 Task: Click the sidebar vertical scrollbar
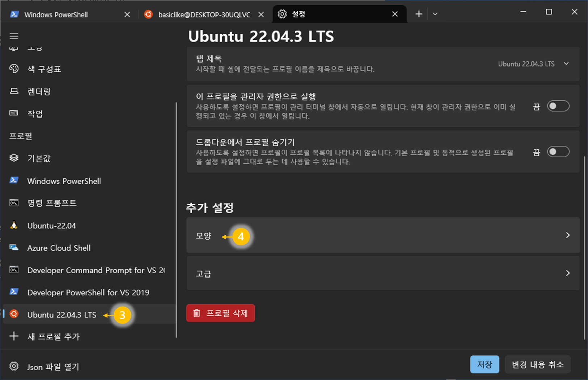click(x=176, y=220)
